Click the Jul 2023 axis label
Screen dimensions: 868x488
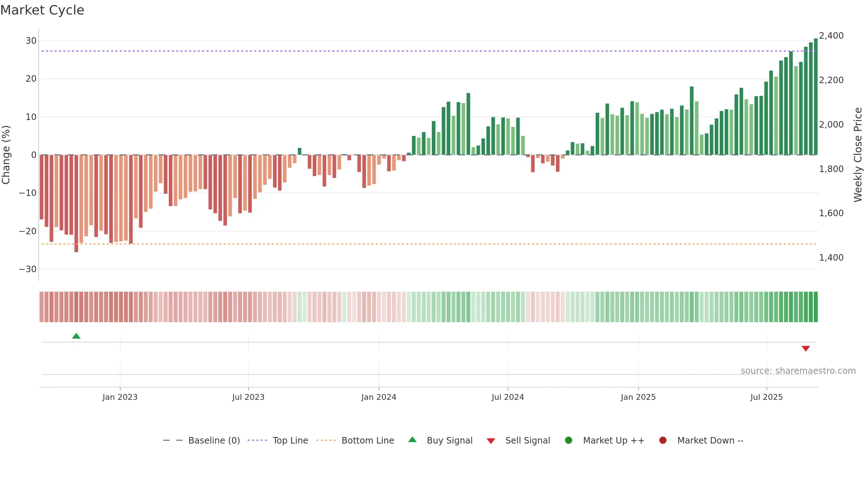pyautogui.click(x=248, y=397)
